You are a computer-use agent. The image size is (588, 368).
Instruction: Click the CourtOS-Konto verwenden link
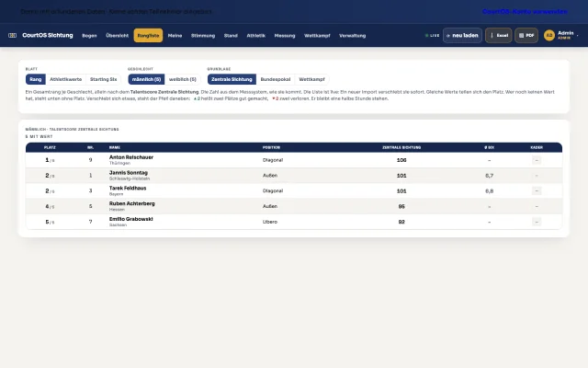pyautogui.click(x=525, y=12)
